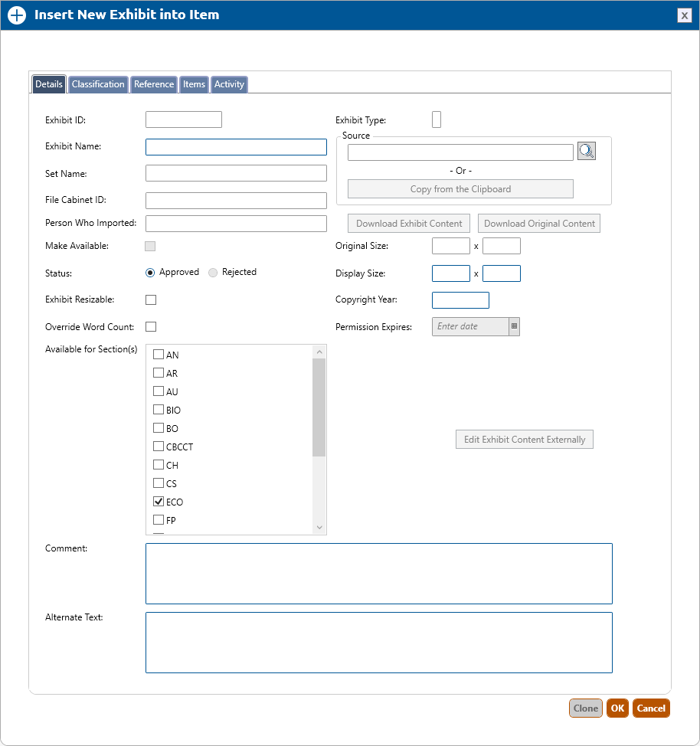This screenshot has height=746, width=700.
Task: Click the Source browse magnifier icon
Action: pyautogui.click(x=587, y=152)
